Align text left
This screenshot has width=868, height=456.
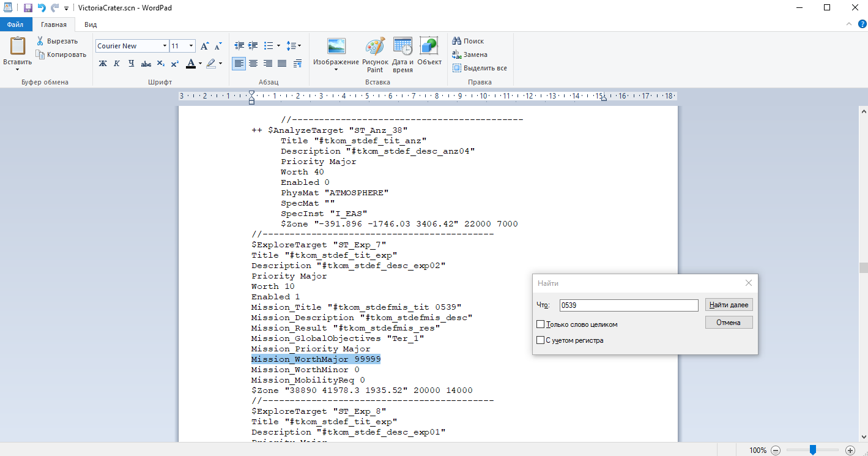pyautogui.click(x=239, y=63)
